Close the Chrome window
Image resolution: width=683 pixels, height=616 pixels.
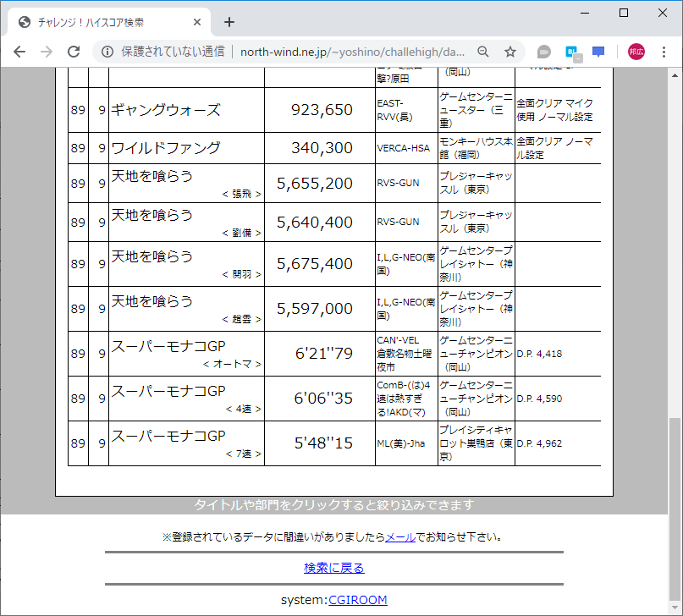(x=662, y=13)
